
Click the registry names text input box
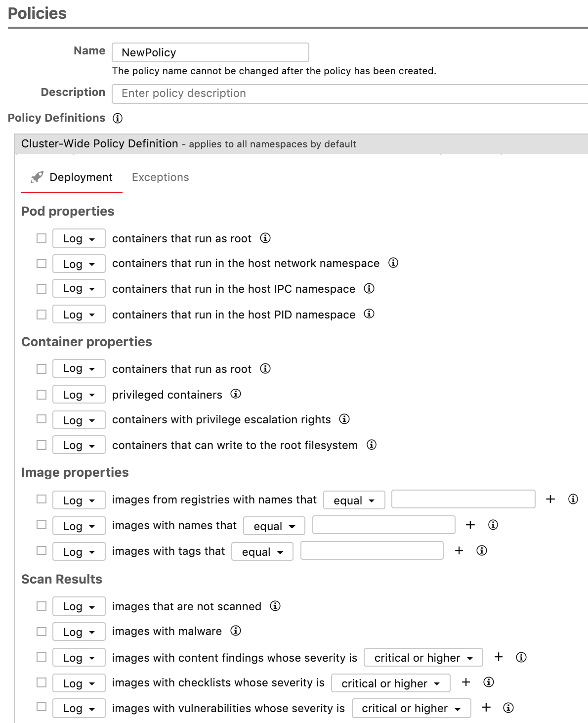point(463,499)
